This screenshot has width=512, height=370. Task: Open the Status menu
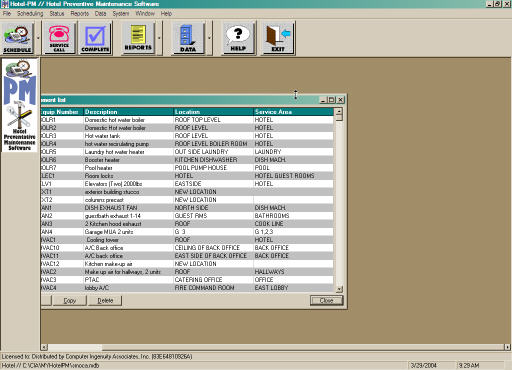click(57, 14)
